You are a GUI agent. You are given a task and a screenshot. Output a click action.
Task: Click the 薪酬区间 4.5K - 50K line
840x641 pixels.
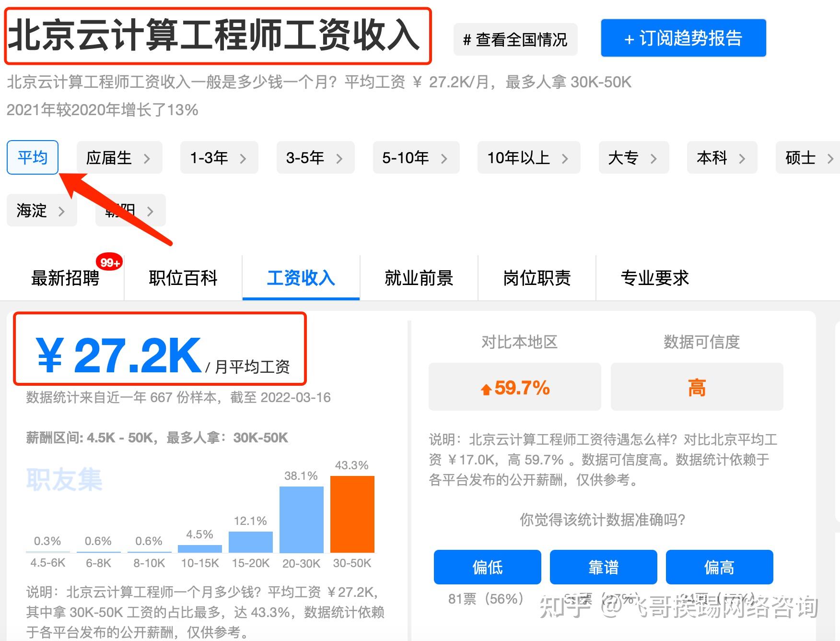[x=157, y=438]
